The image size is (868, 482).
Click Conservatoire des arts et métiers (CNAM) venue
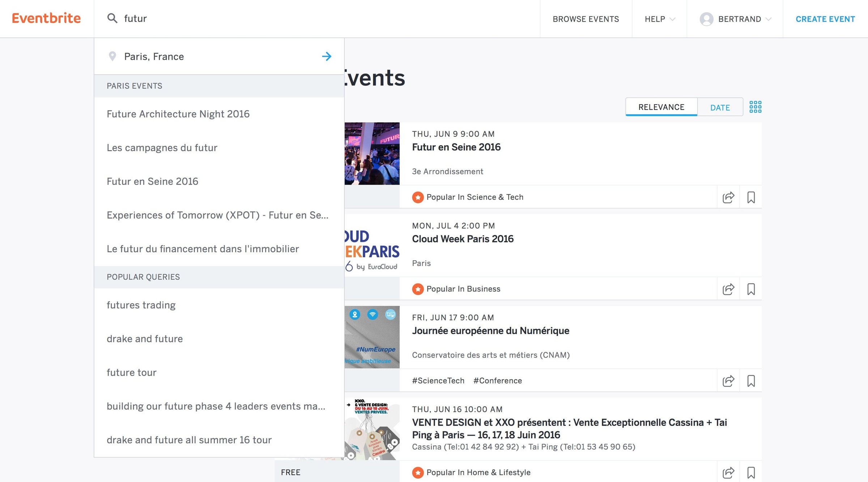point(491,355)
